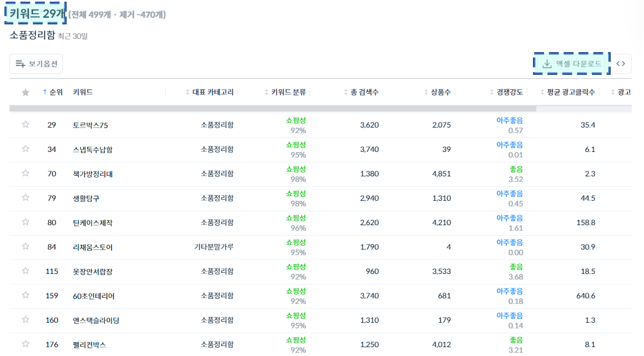Open keyword 60초인테리어
The image size is (644, 356).
point(94,296)
